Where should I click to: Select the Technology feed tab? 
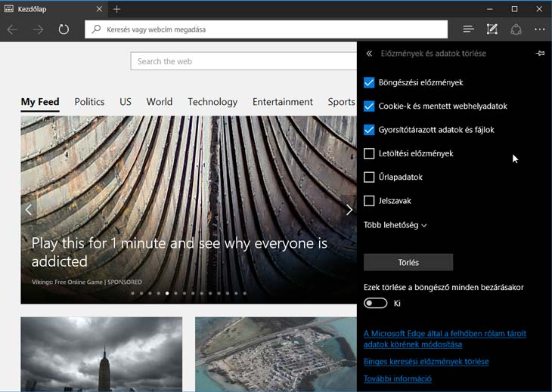click(x=212, y=102)
